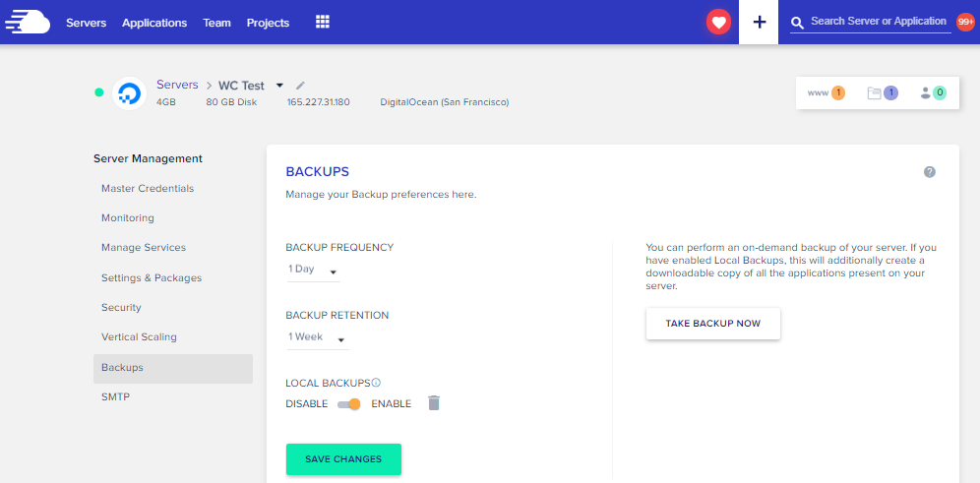Screen dimensions: 980x483
Task: Expand the WC Test server switcher arrow
Action: click(279, 85)
